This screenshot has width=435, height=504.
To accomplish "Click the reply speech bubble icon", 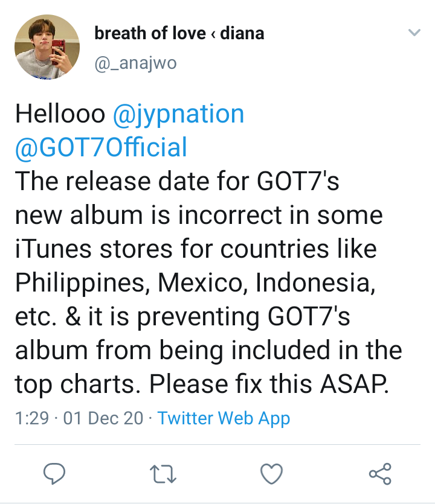I will (54, 474).
